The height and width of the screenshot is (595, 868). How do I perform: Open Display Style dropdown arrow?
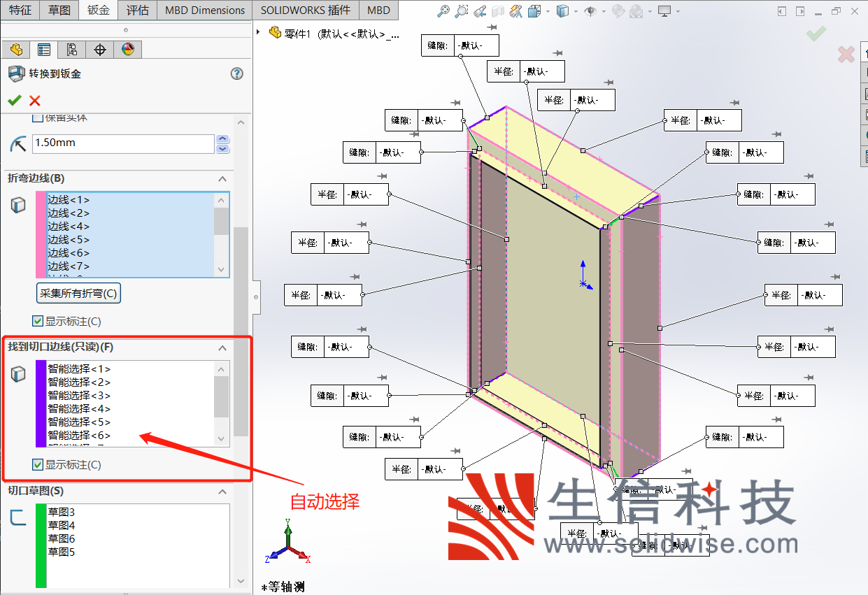tap(576, 11)
